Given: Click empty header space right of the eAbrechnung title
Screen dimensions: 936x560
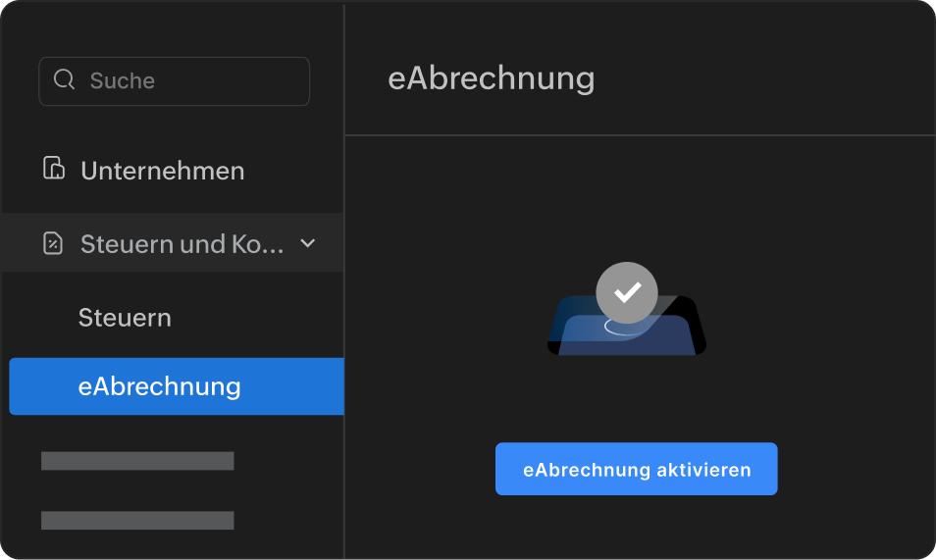Looking at the screenshot, I should [765, 78].
